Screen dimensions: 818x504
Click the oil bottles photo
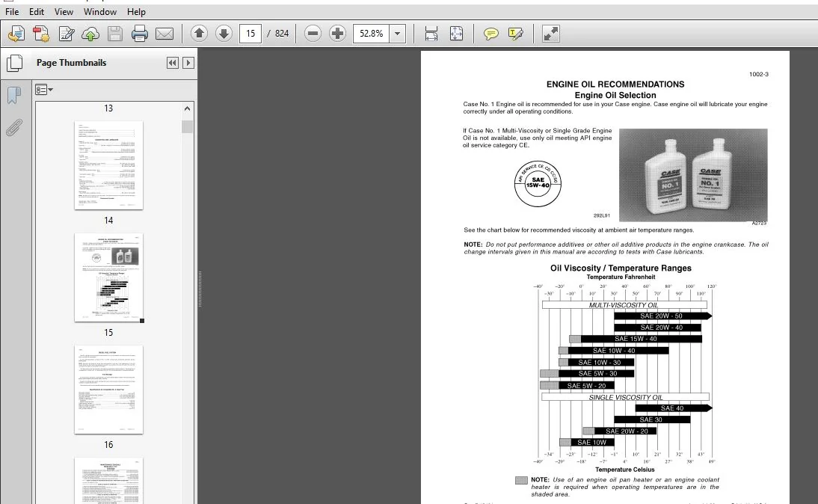[x=693, y=176]
